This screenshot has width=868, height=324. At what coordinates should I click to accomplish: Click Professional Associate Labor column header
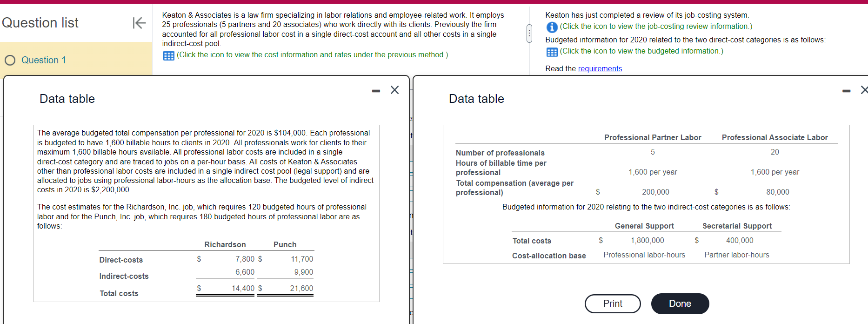click(x=775, y=137)
